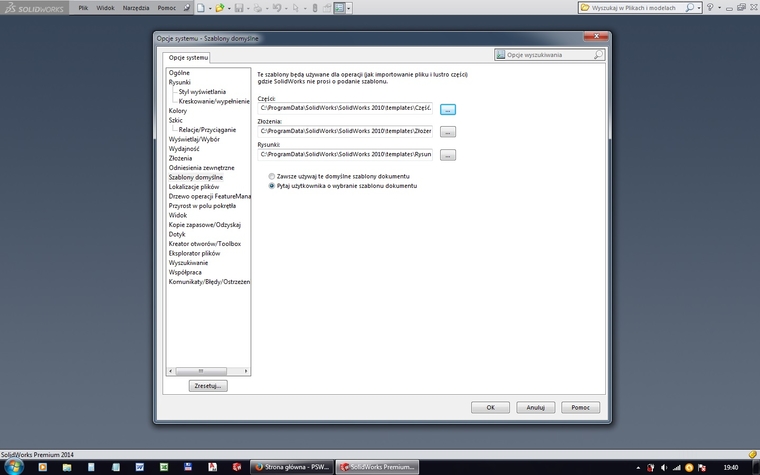Open dropdown arrow next to New icon
Screen dimensions: 760x475
pos(210,8)
